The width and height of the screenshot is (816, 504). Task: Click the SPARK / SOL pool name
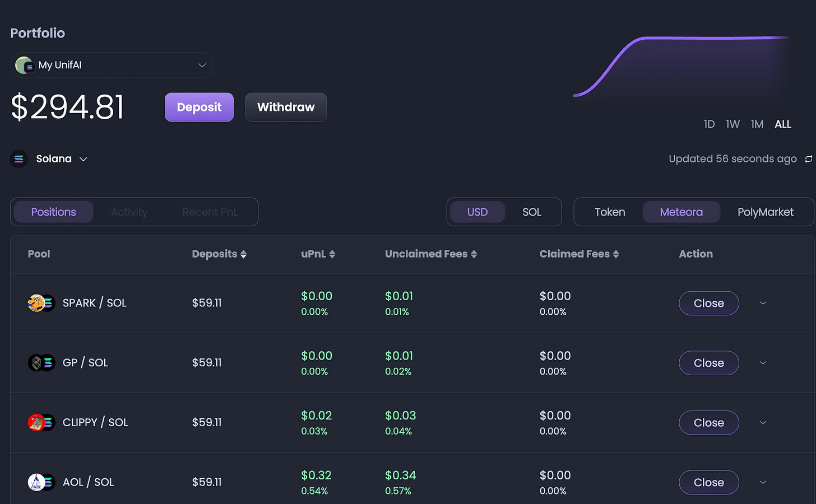[95, 303]
